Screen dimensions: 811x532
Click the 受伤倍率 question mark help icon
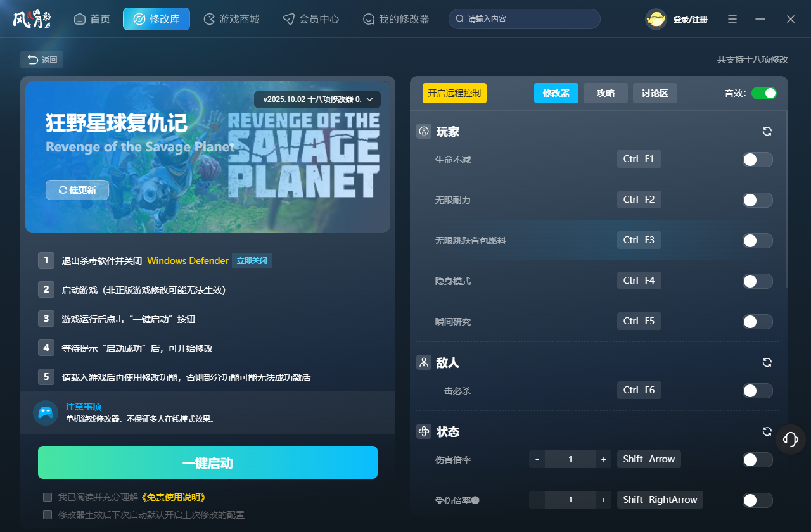click(475, 500)
